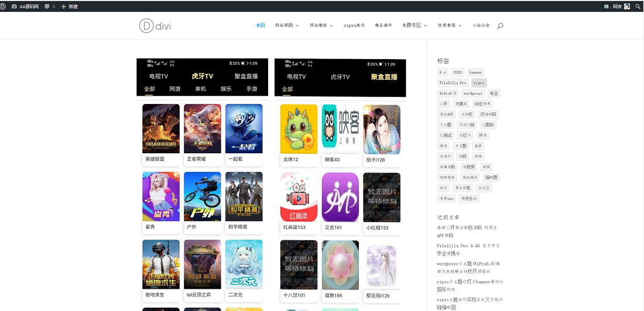
Task: Open the 精品插件 navigation item
Action: pyautogui.click(x=383, y=26)
